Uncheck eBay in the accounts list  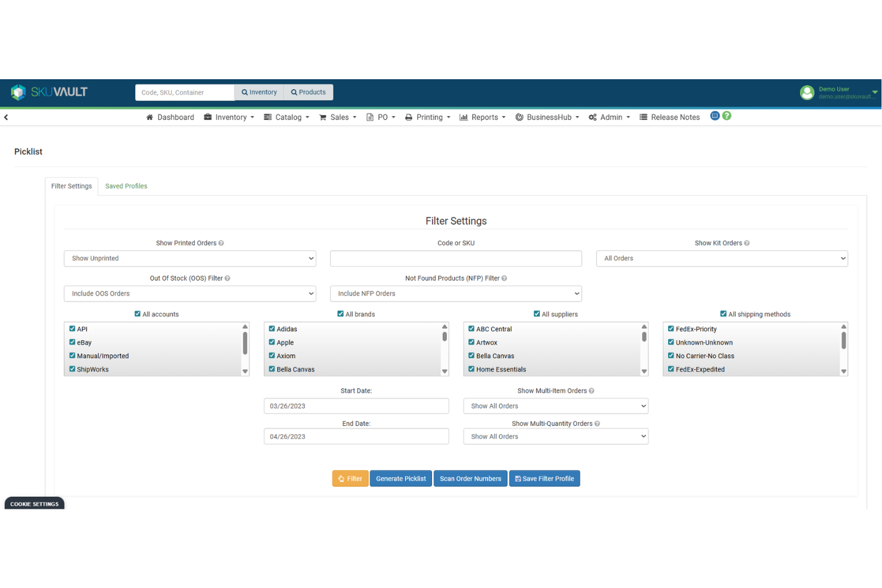[x=73, y=343]
